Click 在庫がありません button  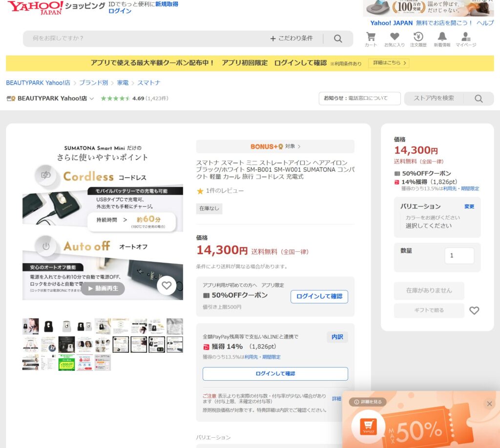(x=429, y=290)
